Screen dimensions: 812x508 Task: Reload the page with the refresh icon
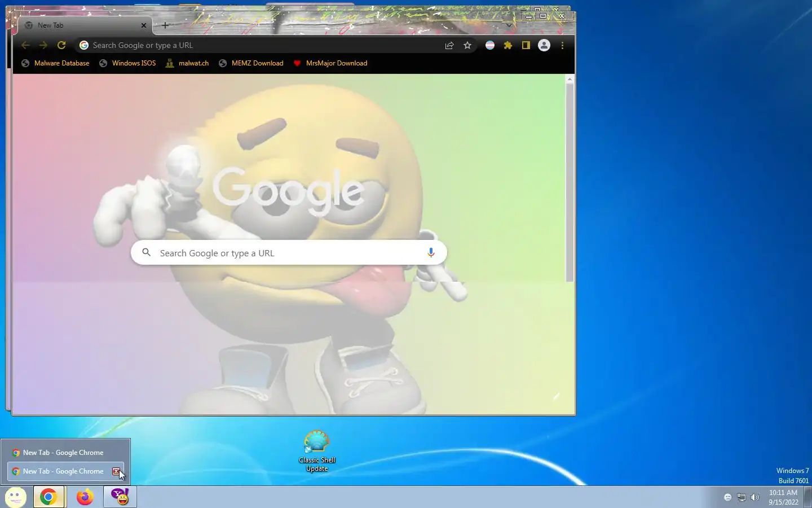coord(61,45)
